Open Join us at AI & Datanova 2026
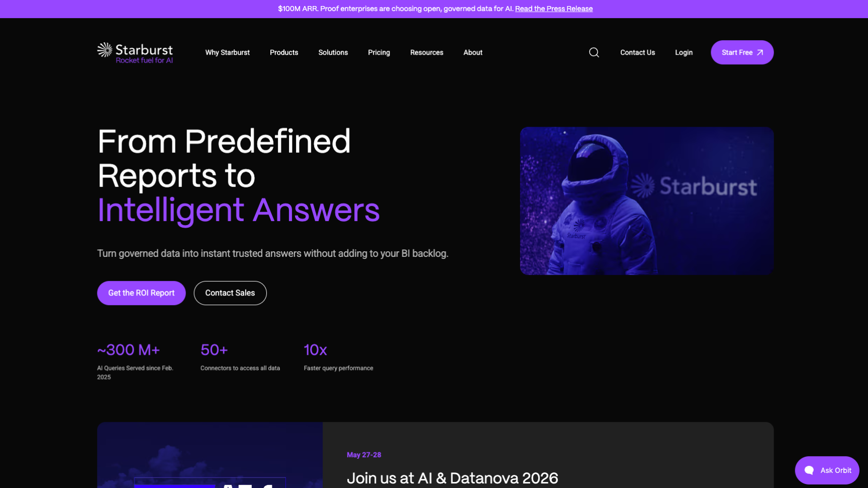This screenshot has width=868, height=488. 452,478
